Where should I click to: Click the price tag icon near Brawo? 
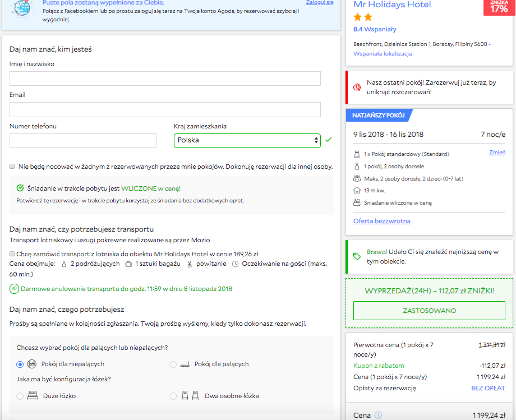pos(357,256)
